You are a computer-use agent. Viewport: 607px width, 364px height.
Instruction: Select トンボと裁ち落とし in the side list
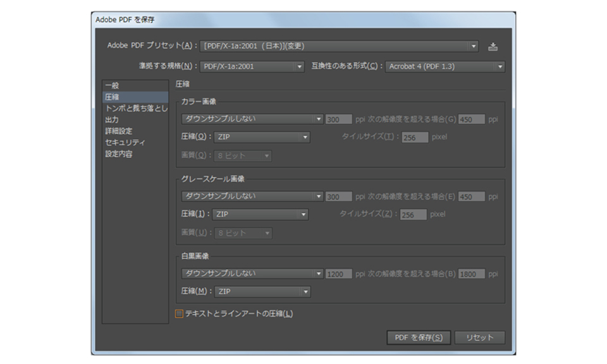135,108
